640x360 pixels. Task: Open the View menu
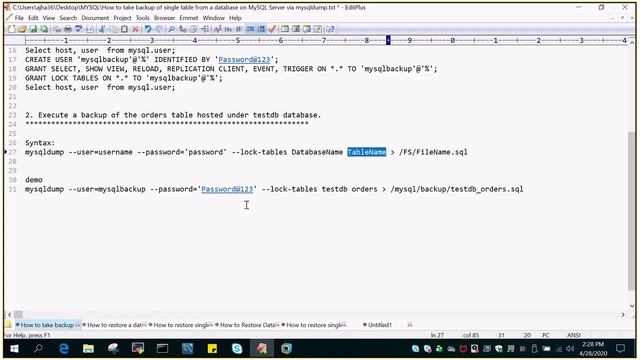49,18
